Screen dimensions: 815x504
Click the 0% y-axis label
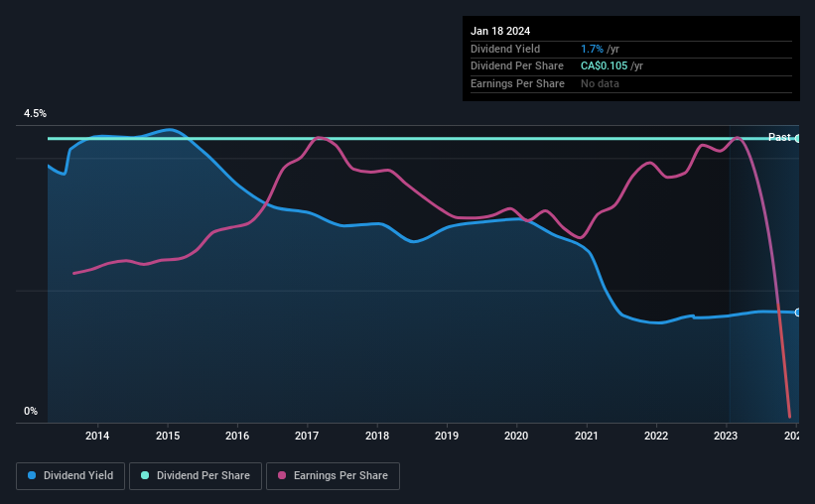click(31, 411)
